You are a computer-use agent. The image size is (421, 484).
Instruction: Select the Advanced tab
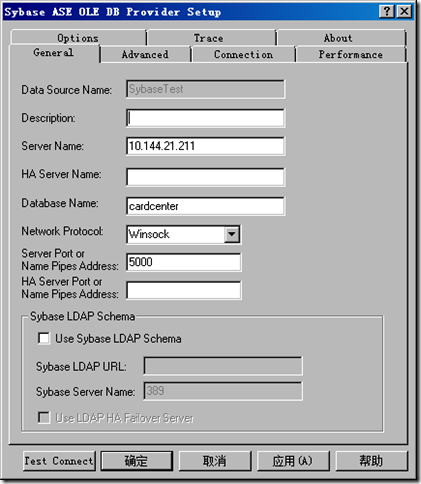pyautogui.click(x=145, y=54)
